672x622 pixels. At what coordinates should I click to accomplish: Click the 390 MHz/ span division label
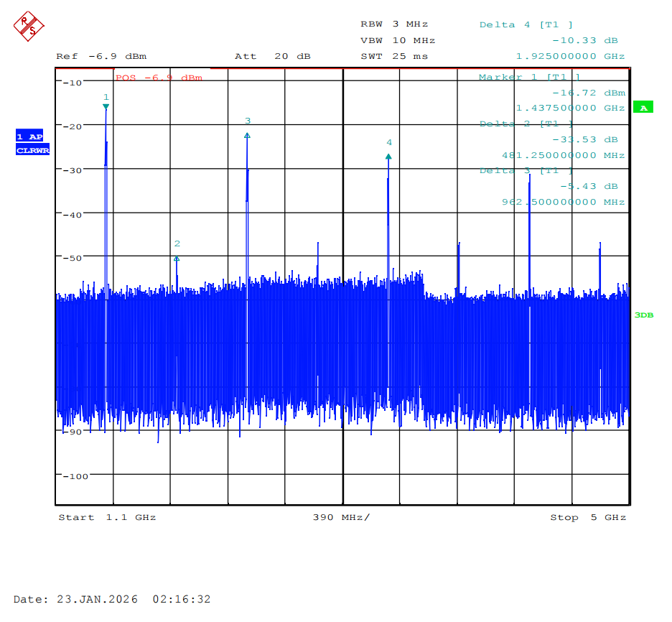pos(341,517)
